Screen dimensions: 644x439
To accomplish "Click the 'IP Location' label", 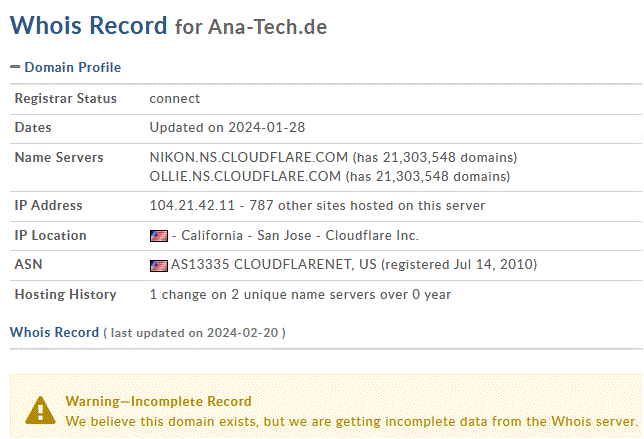I will click(x=51, y=235).
